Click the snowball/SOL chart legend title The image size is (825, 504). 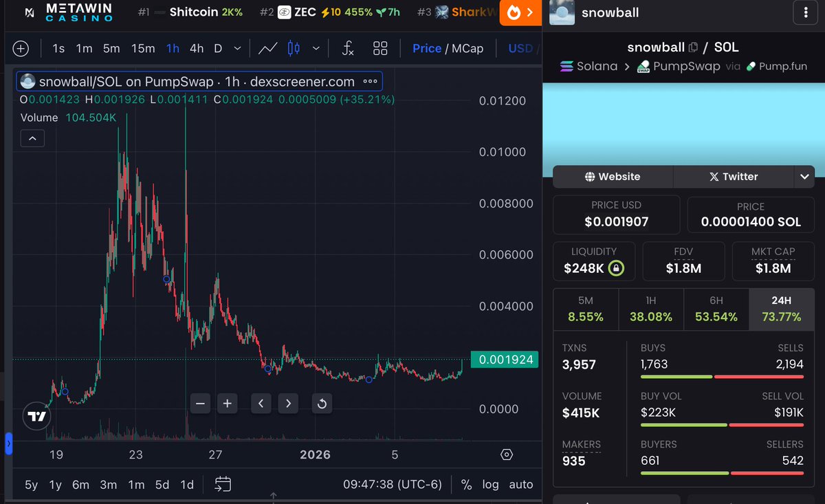[197, 82]
